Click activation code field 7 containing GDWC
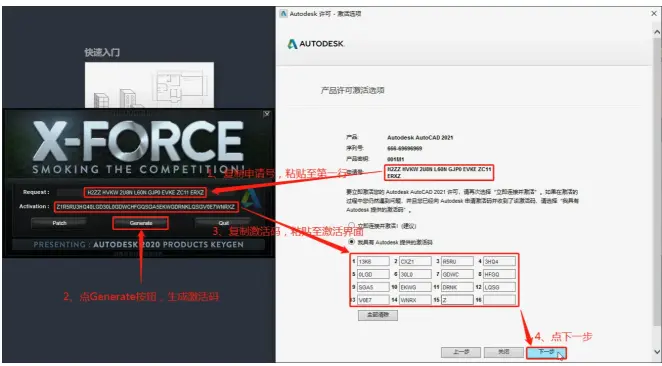Screen dimensions: 662x366 (457, 274)
